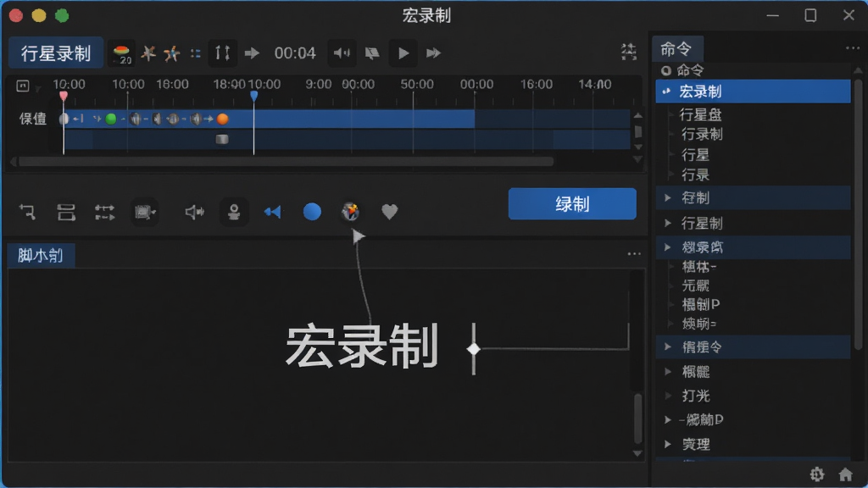Click the home icon at bottom right
868x488 pixels.
point(845,474)
